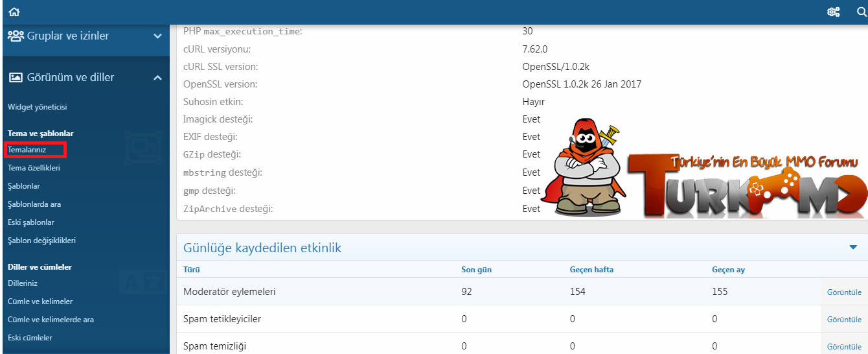
Task: Click the Spam temizliği row label
Action: (214, 346)
